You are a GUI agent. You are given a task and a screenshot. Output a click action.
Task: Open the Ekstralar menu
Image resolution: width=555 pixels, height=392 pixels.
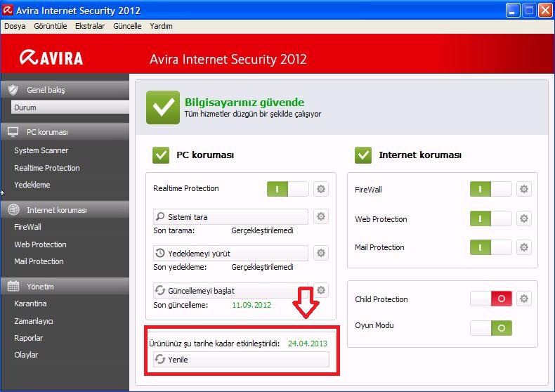point(90,26)
